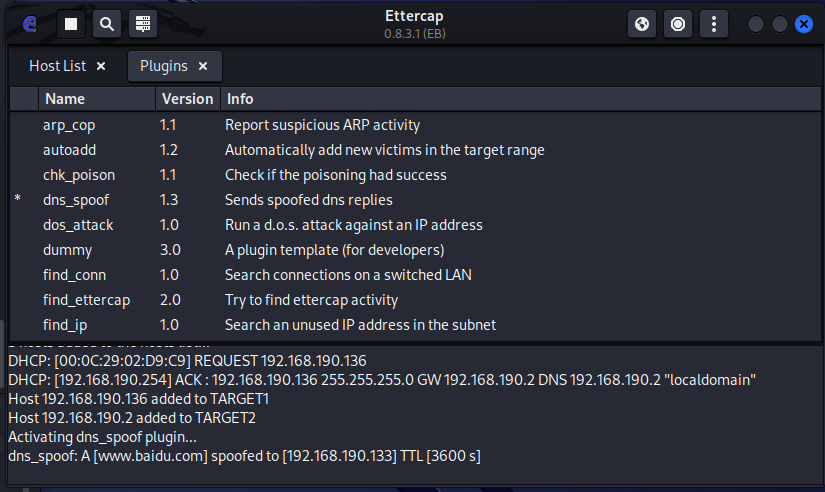The image size is (825, 492).
Task: Click the stop MITM circle icon
Action: (678, 24)
